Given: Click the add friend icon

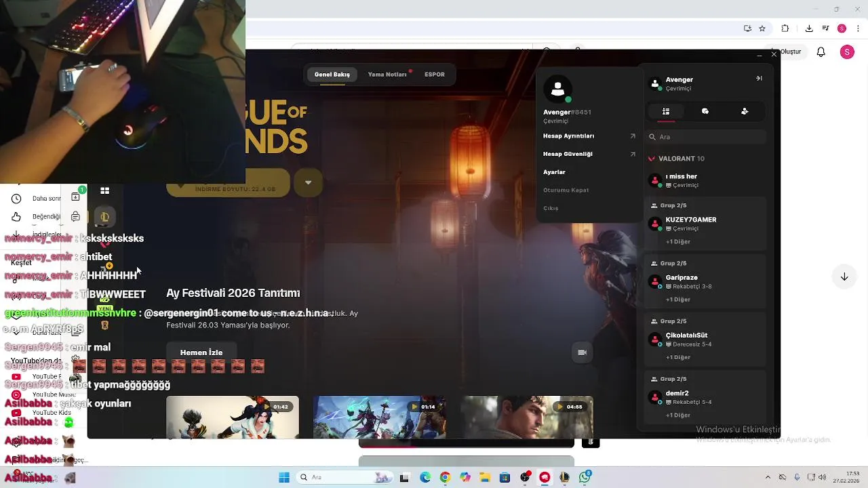Looking at the screenshot, I should point(745,111).
